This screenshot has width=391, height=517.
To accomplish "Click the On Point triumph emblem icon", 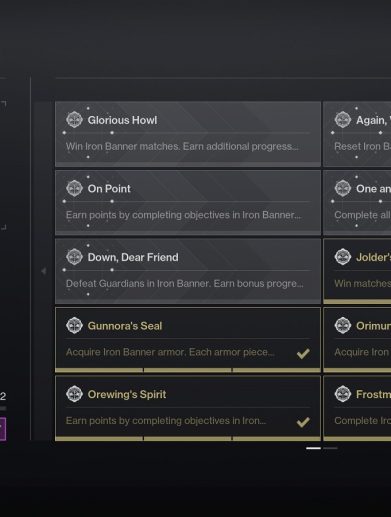I will point(74,188).
